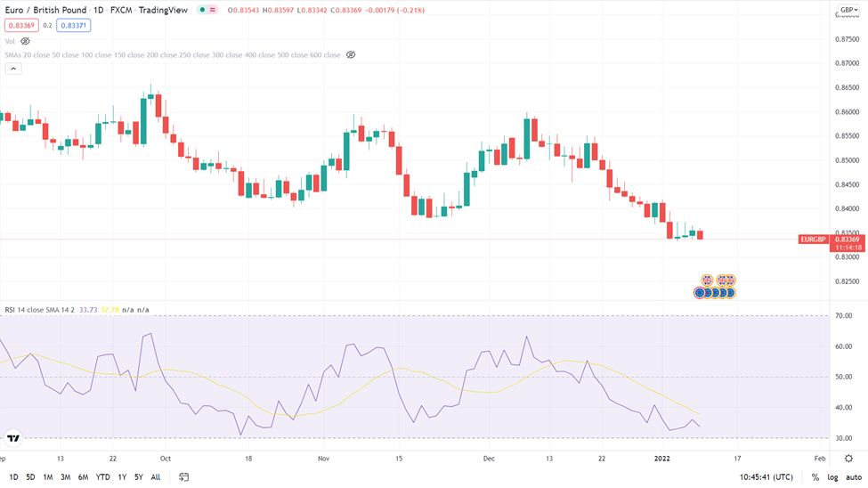The image size is (868, 488).
Task: Click the Euro / British Pound symbol title
Action: click(x=46, y=10)
